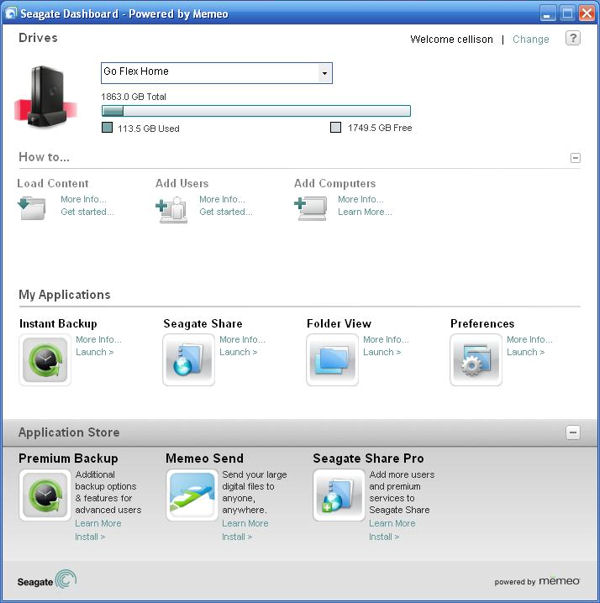600x603 pixels.
Task: Open More Info for Instant Backup
Action: [x=98, y=340]
